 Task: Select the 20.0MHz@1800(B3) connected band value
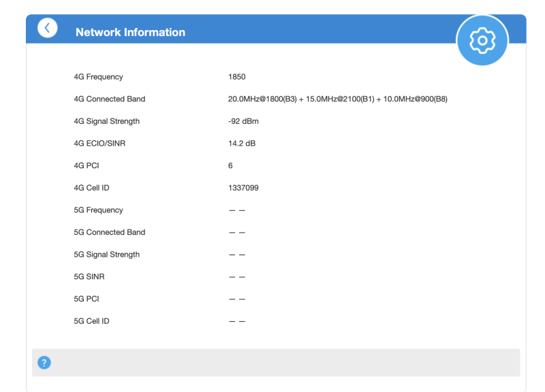(x=337, y=99)
